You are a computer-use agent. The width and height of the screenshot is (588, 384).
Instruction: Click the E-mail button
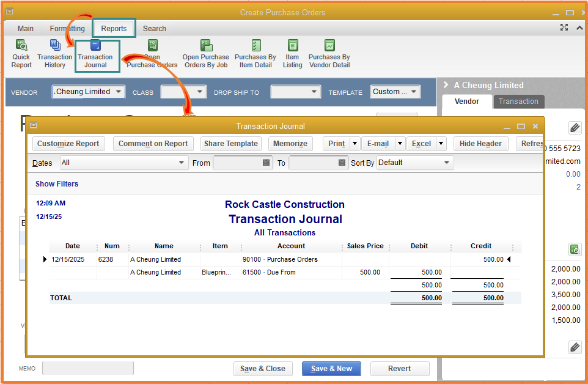(x=378, y=143)
